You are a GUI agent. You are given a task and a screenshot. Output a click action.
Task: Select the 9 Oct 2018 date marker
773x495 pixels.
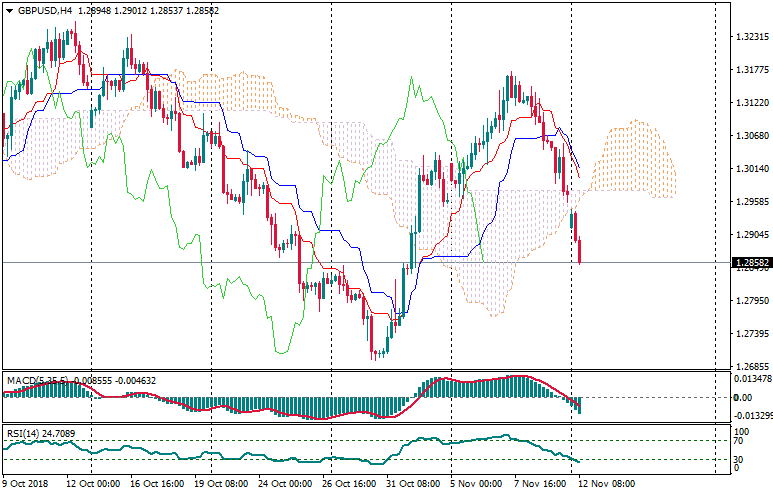click(x=25, y=483)
